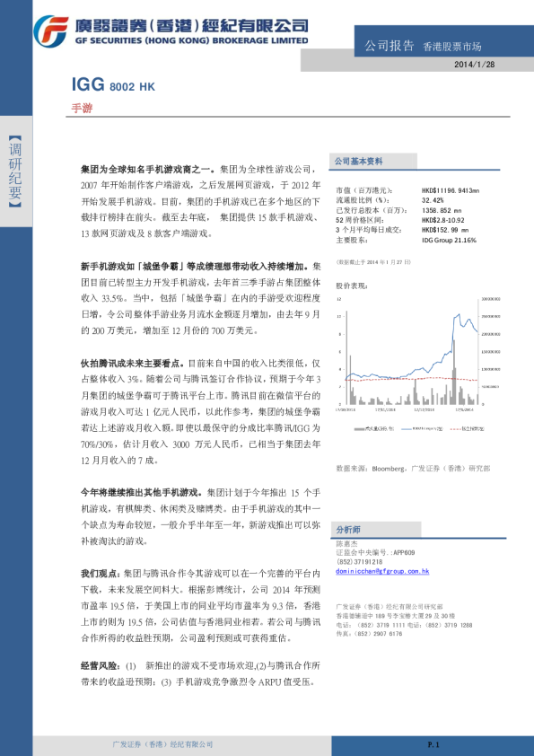Click the '股价表现:' chart title

click(x=351, y=286)
